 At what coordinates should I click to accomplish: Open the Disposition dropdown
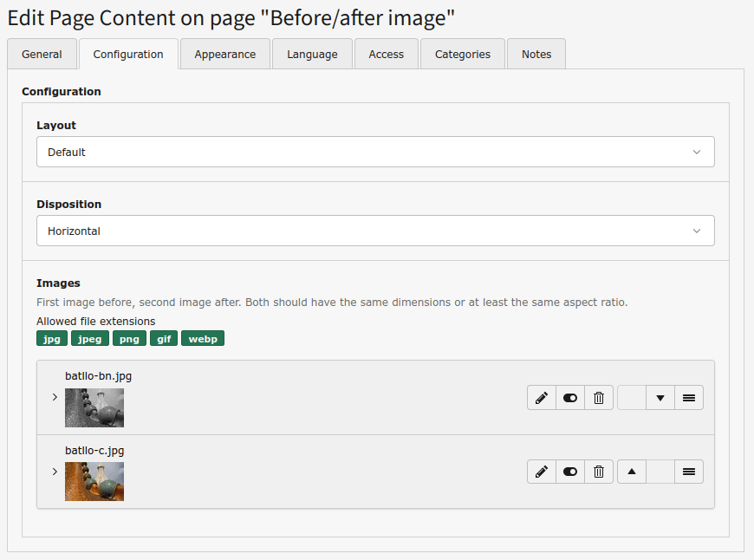375,231
